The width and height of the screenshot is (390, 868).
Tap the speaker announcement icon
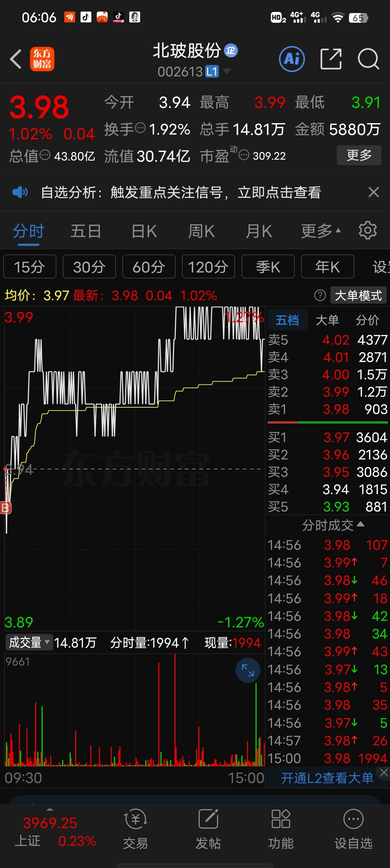tap(20, 192)
